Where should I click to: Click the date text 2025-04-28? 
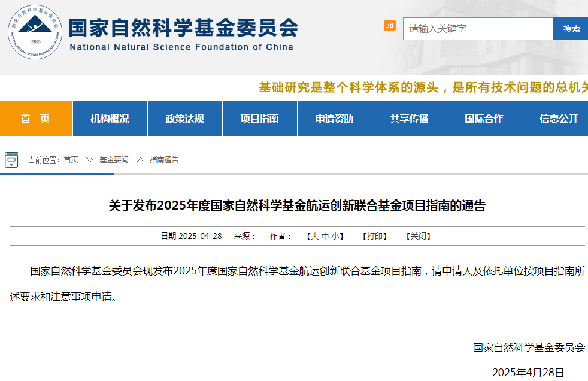[x=200, y=236]
